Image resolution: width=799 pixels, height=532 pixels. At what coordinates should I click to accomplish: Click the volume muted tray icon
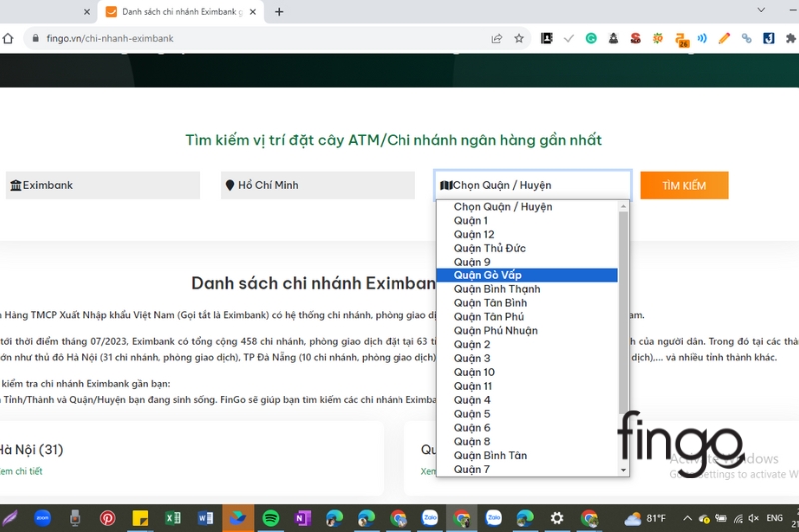point(754,519)
